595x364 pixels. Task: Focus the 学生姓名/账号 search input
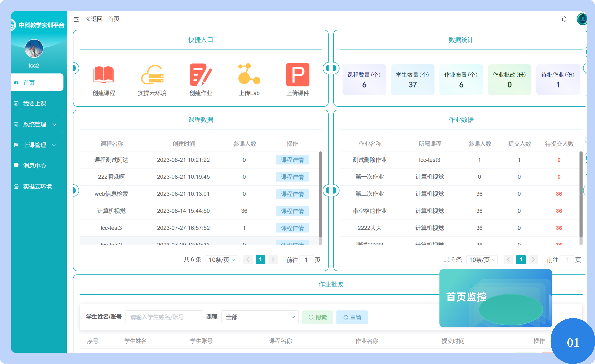click(164, 317)
